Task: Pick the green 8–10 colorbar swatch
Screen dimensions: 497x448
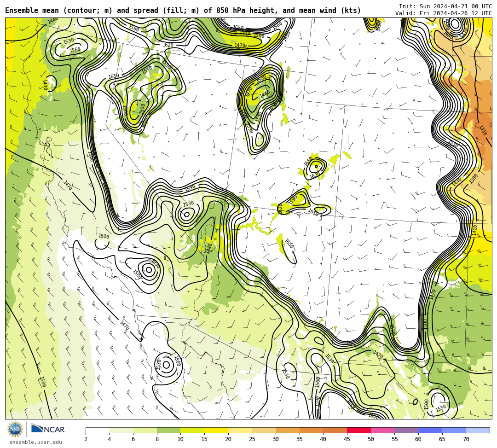Action: click(168, 430)
